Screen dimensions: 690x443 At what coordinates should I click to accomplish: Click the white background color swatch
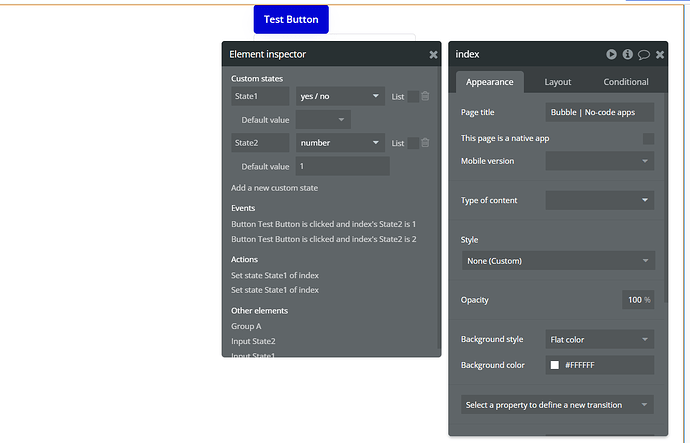coord(554,365)
